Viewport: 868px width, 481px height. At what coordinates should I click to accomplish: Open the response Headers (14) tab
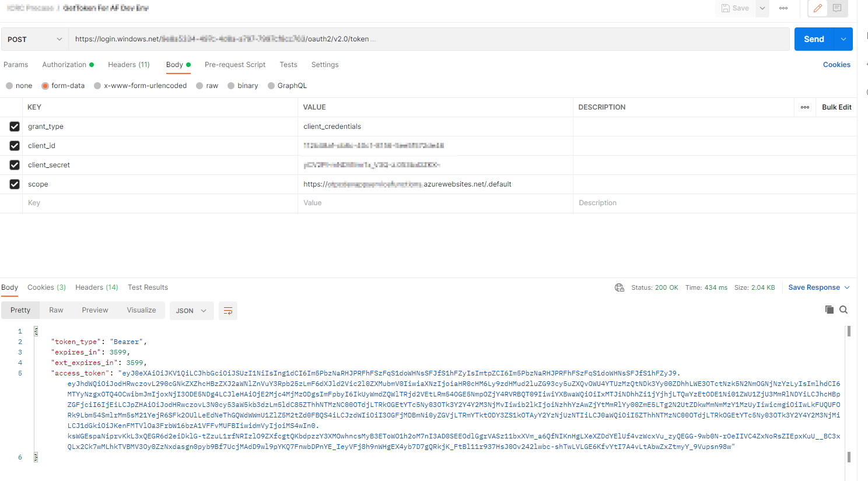(x=96, y=287)
